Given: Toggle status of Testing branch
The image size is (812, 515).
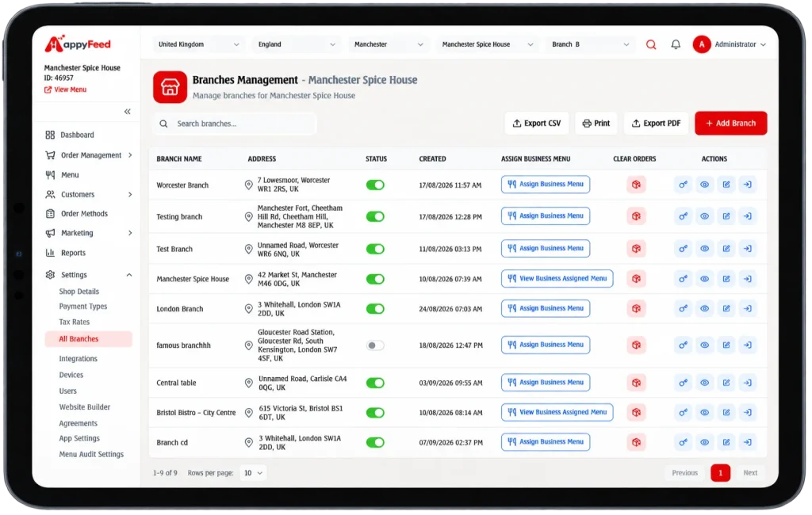Looking at the screenshot, I should (x=375, y=216).
